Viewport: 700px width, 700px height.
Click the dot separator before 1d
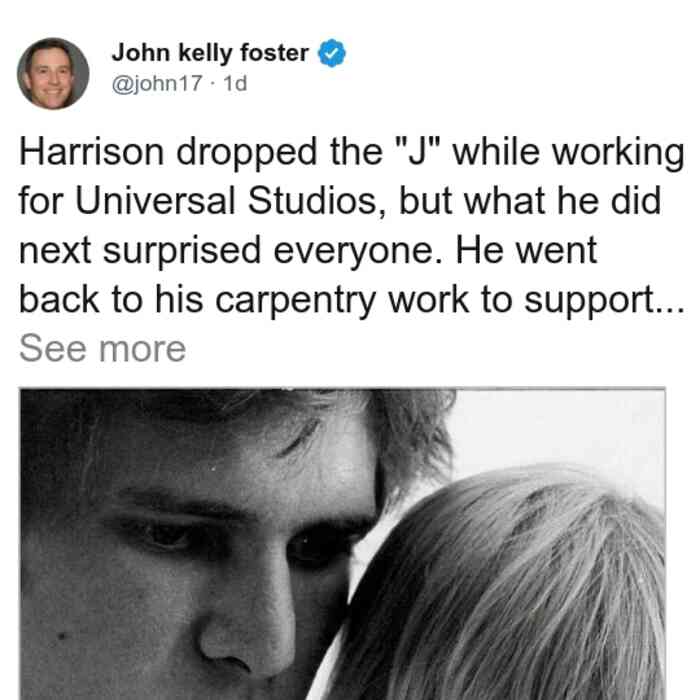[x=213, y=83]
